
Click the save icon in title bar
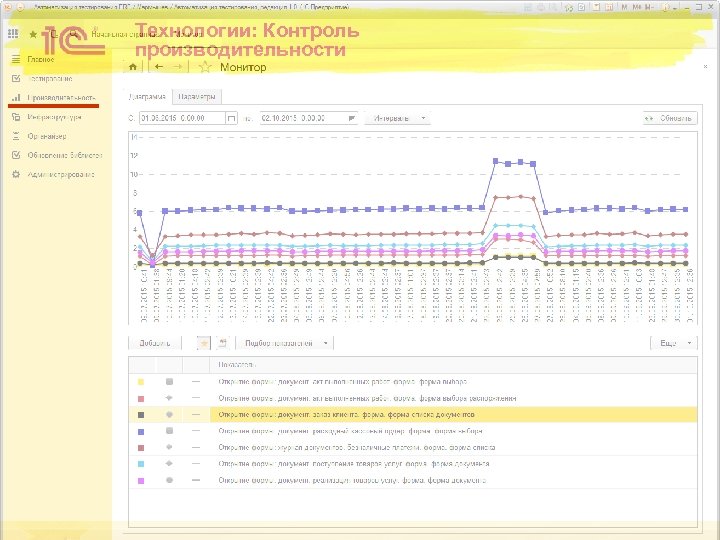pyautogui.click(x=528, y=7)
